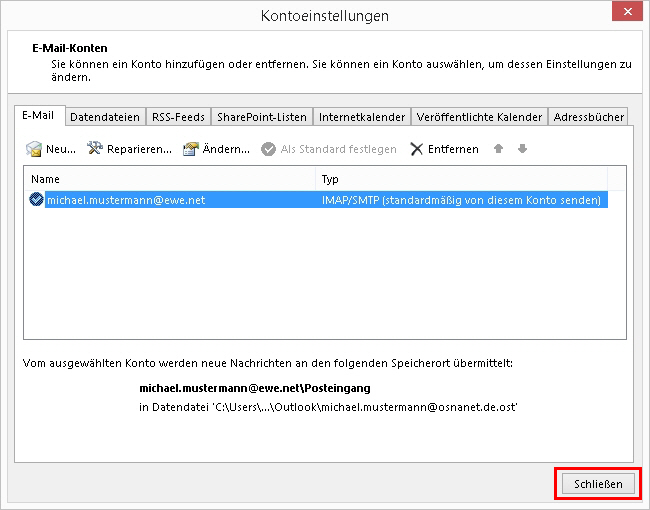Open the Veröffentlichte Kalender tab
The height and width of the screenshot is (510, 650).
pos(480,117)
